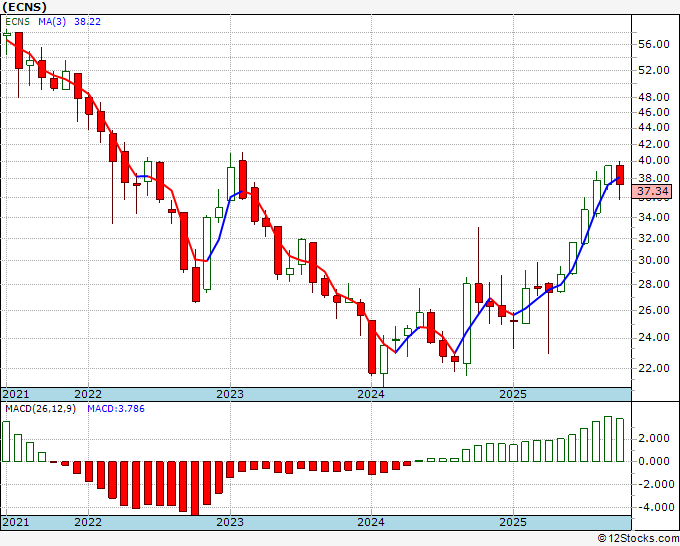Click 2022 on the price chart time axis
This screenshot has width=680, height=546.
88,394
